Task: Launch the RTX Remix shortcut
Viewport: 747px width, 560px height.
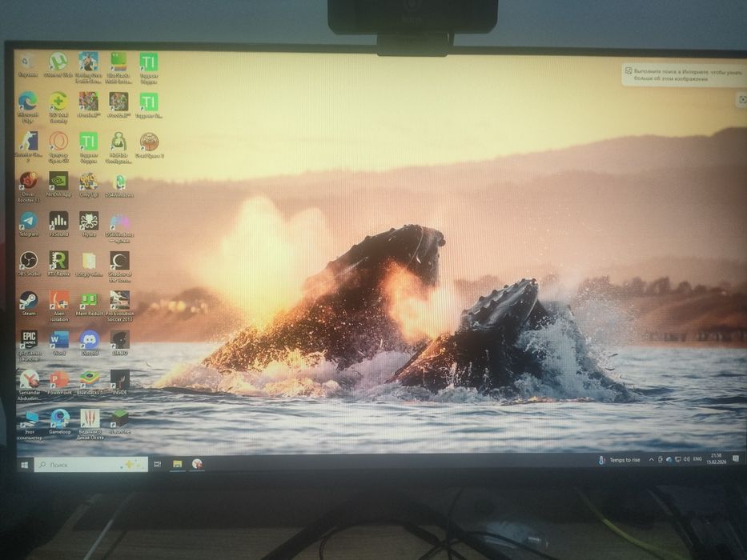Action: [x=59, y=264]
